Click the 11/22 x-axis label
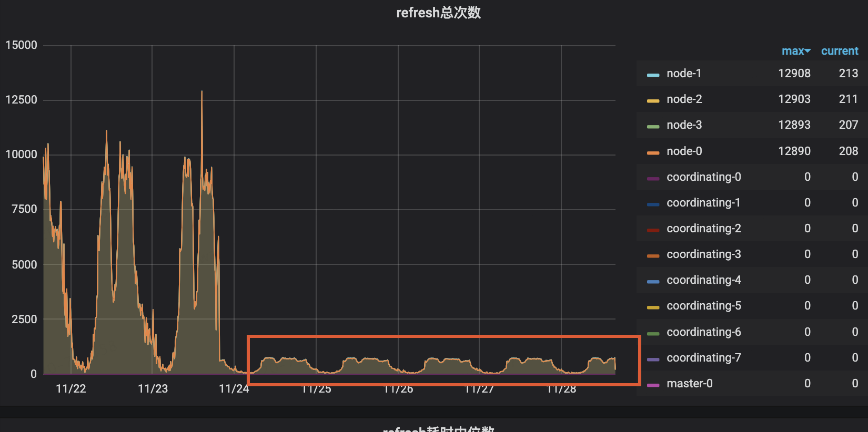Screen dimensions: 868x432 click(71, 389)
